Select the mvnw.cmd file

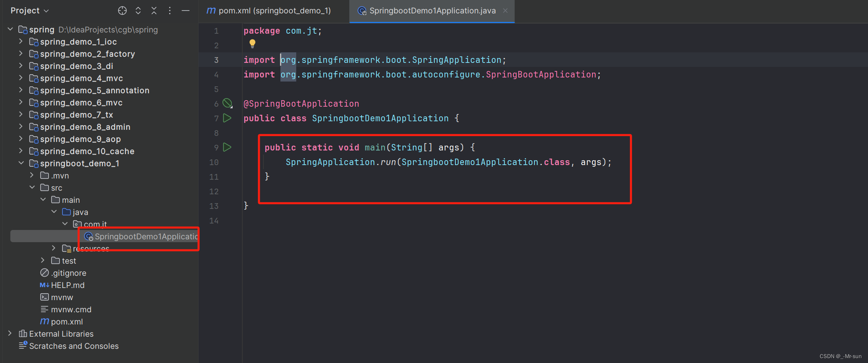(x=66, y=309)
